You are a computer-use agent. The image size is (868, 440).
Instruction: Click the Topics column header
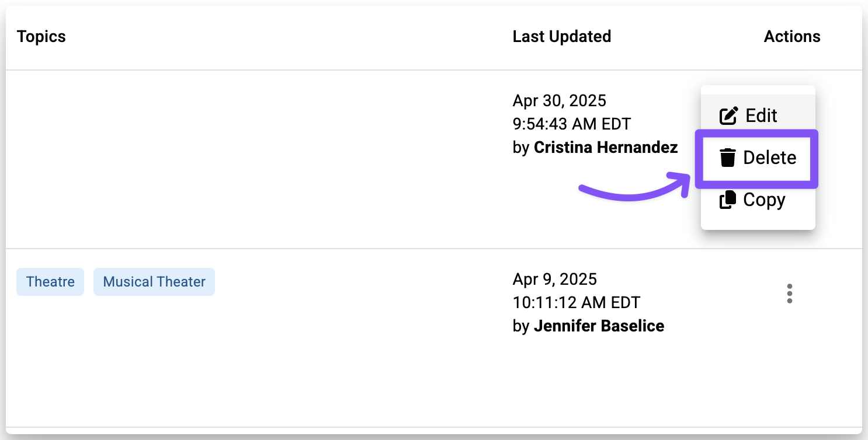coord(41,37)
